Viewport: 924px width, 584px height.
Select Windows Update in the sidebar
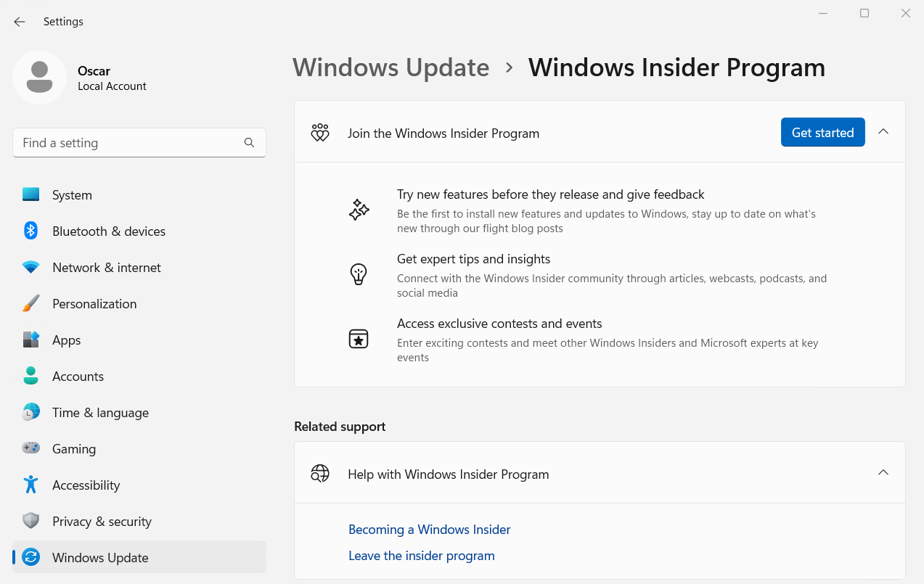[x=100, y=557]
